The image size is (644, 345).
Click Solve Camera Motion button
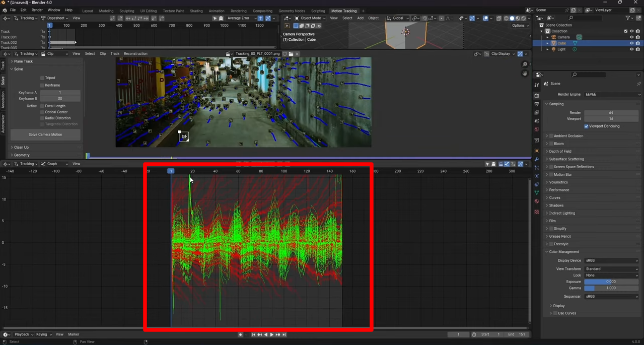45,134
